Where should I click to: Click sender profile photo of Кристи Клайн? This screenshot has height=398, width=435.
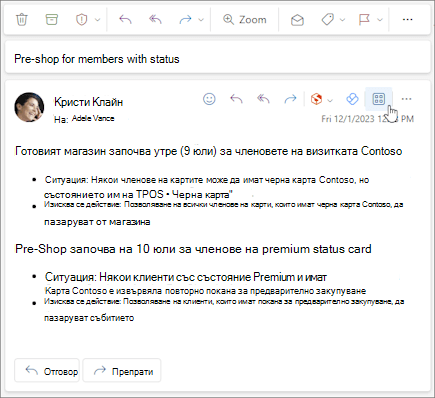point(29,107)
